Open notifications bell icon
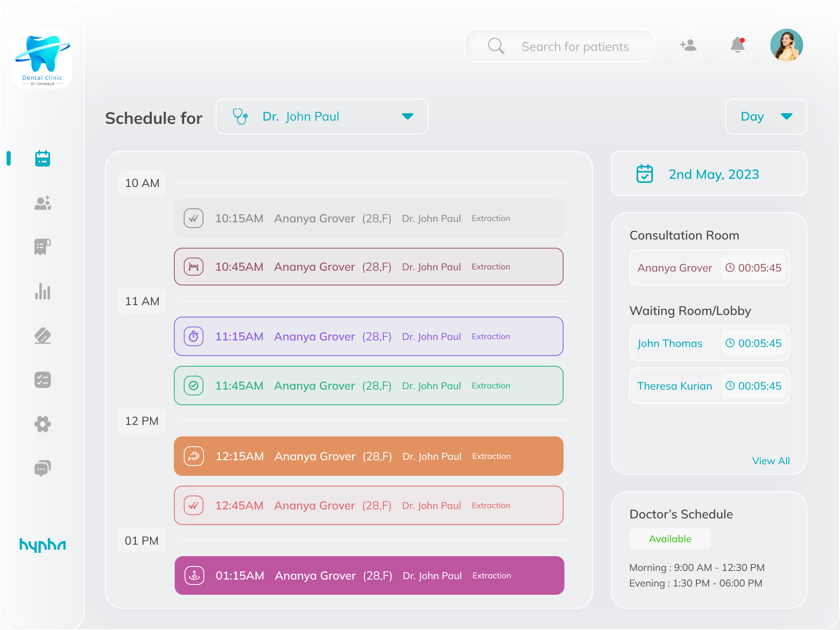Image resolution: width=840 pixels, height=630 pixels. (x=737, y=46)
